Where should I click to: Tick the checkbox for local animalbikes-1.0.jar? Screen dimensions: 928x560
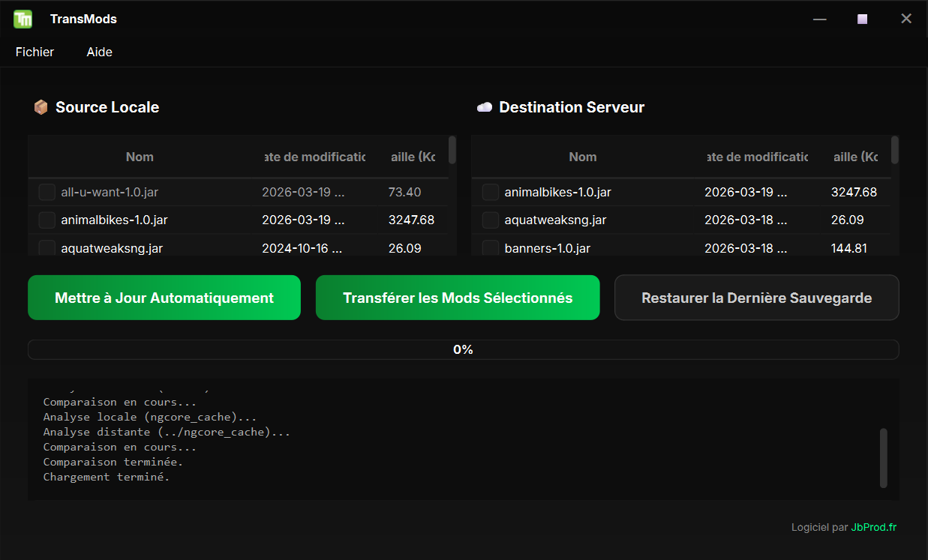pyautogui.click(x=47, y=220)
